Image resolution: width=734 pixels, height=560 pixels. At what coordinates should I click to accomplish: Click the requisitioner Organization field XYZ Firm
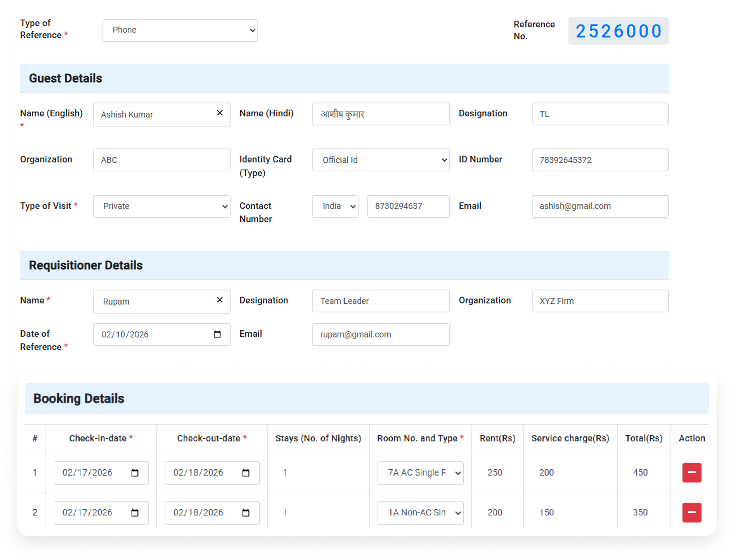tap(600, 301)
